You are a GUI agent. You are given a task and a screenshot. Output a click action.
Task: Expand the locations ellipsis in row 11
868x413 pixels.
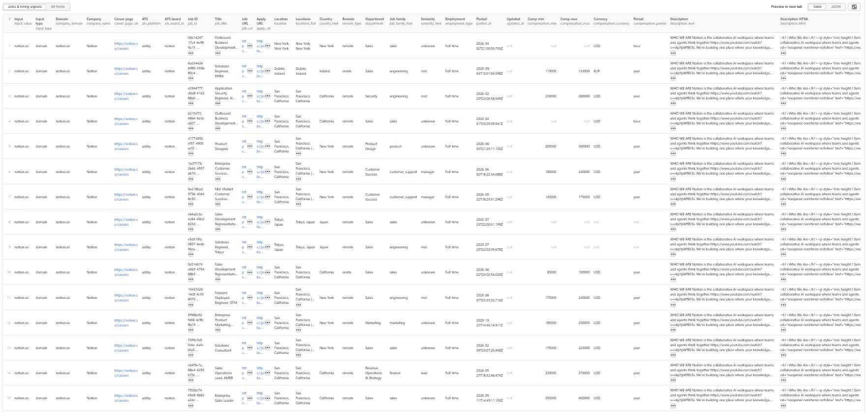[299, 305]
